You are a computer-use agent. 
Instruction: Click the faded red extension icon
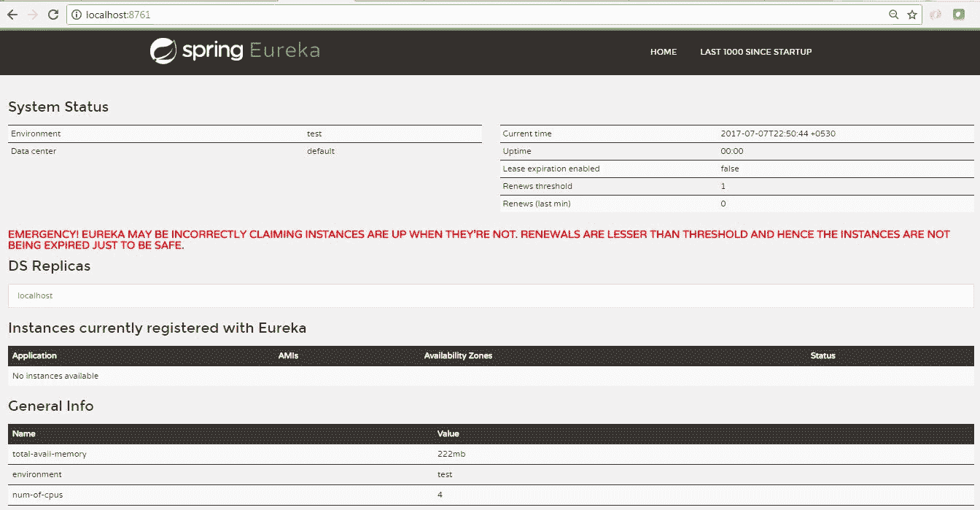pyautogui.click(x=935, y=15)
